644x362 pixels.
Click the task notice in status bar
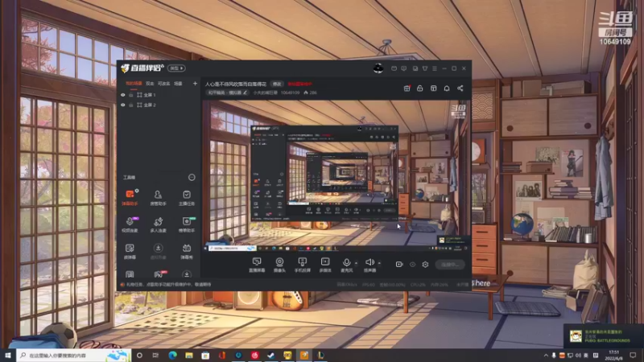point(166,285)
